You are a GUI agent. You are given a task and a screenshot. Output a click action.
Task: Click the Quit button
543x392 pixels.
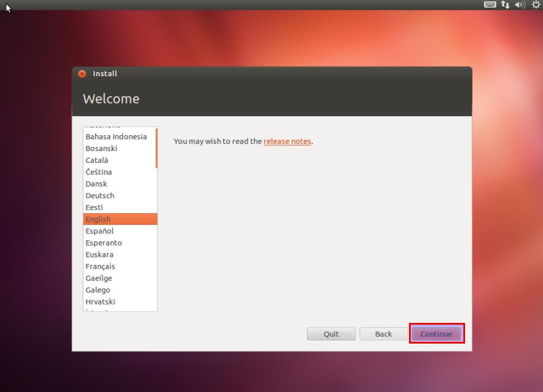331,334
